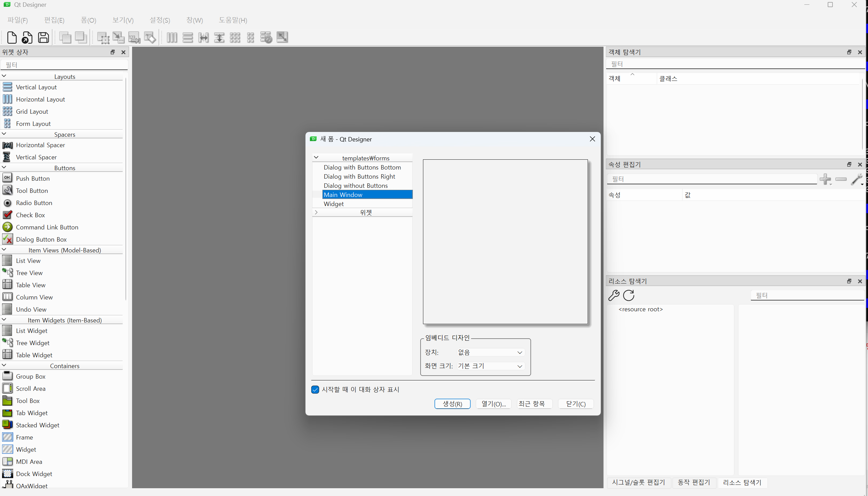868x496 pixels.
Task: Open the 파일(F) menu
Action: click(x=18, y=20)
